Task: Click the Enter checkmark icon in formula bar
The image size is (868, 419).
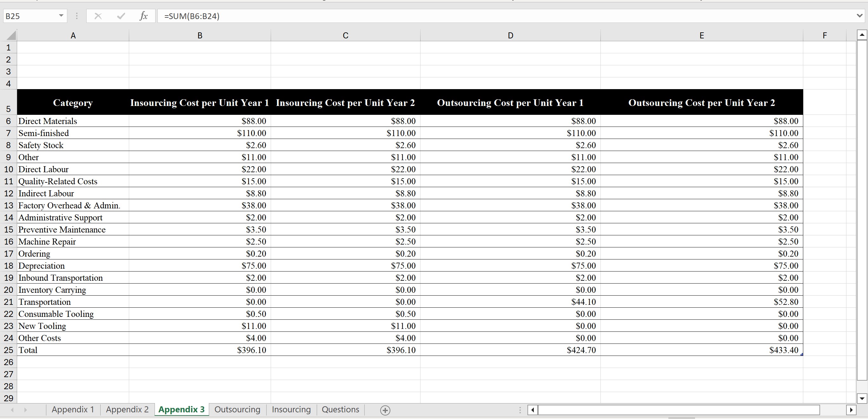Action: pos(121,16)
